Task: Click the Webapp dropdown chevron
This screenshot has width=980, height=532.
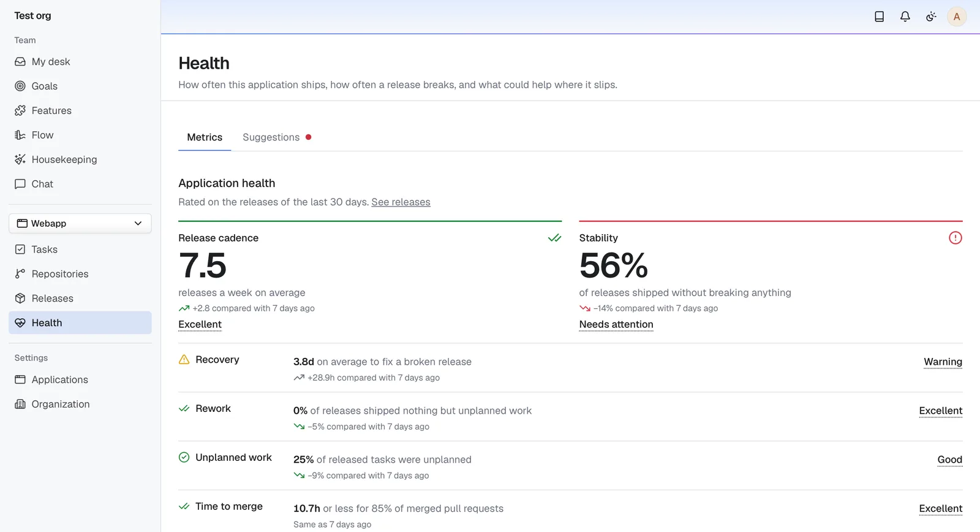Action: [x=138, y=224]
